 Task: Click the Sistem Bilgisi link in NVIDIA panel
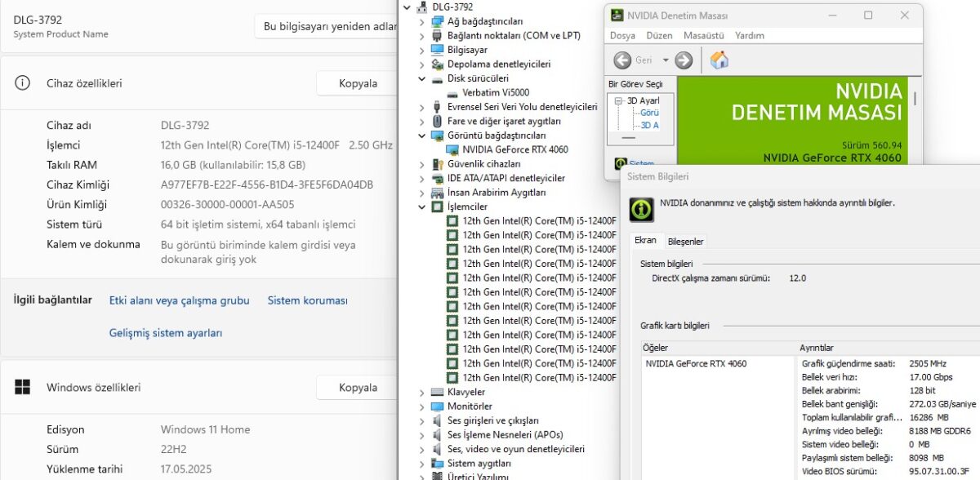[640, 163]
